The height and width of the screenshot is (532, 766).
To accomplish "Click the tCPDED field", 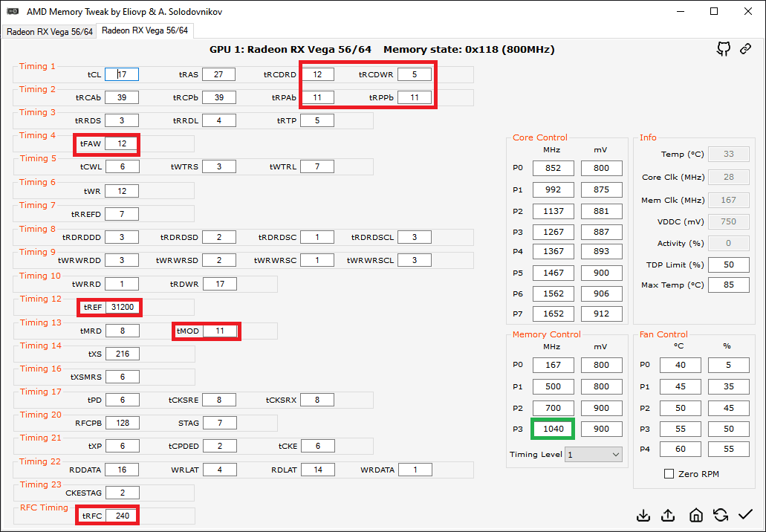I will [220, 446].
